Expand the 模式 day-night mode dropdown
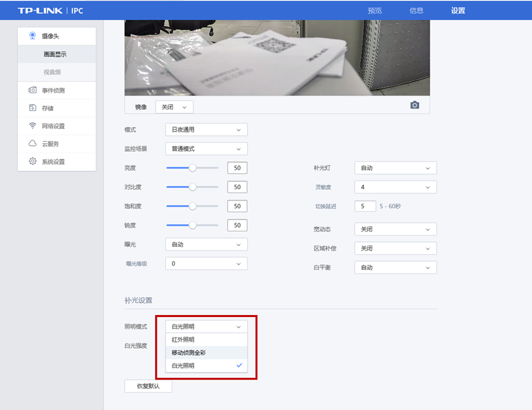 (x=206, y=130)
